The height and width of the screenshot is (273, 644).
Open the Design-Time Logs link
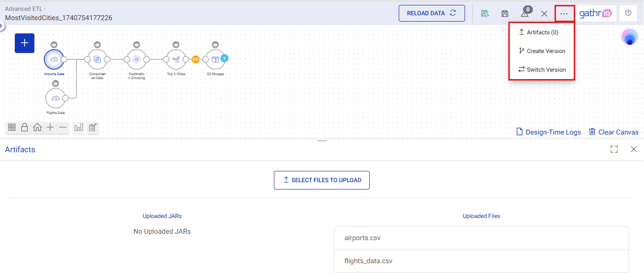point(549,132)
